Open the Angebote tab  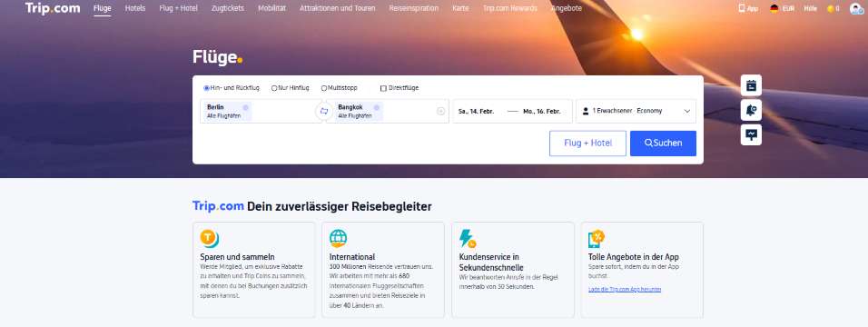pos(567,8)
